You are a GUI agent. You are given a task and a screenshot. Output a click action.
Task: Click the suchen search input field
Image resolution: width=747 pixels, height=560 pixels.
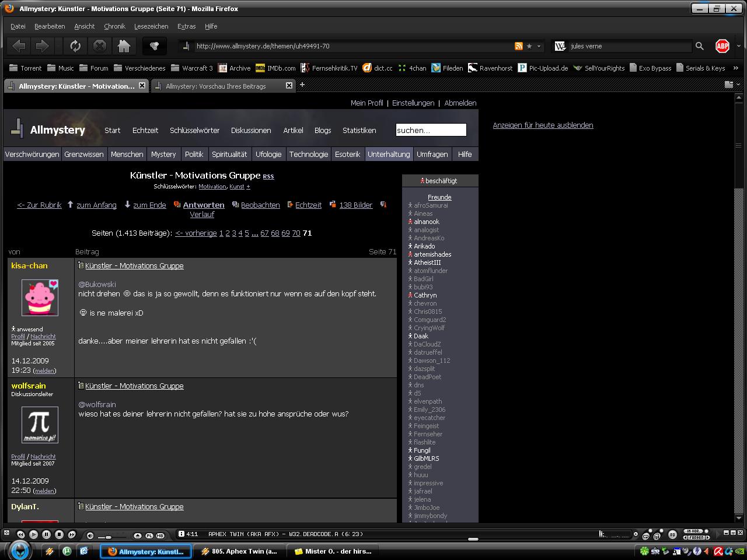click(431, 130)
